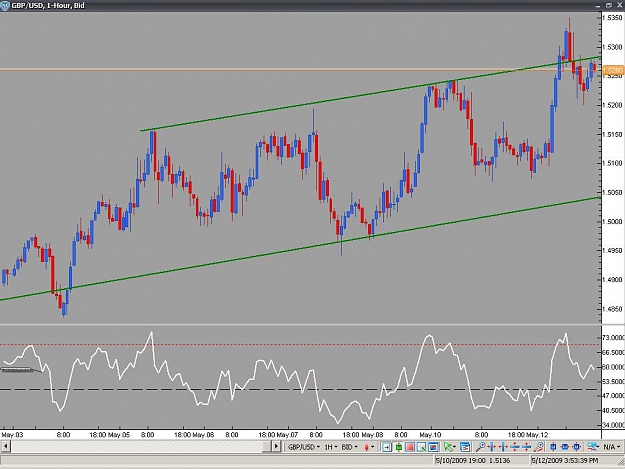The width and height of the screenshot is (625, 469).
Task: Click the chart window icon in title bar
Action: coord(5,6)
